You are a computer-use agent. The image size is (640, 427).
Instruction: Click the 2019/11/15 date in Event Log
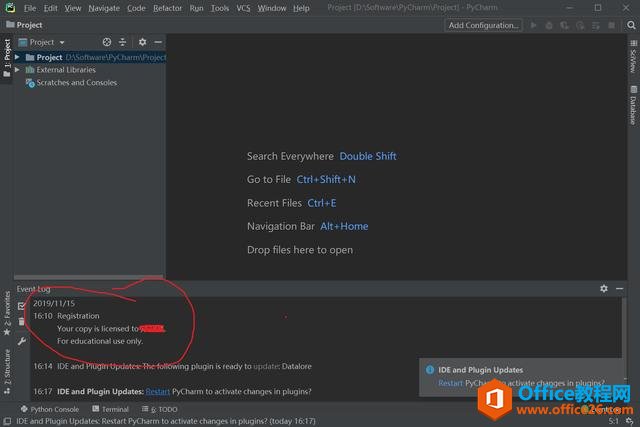click(x=54, y=303)
